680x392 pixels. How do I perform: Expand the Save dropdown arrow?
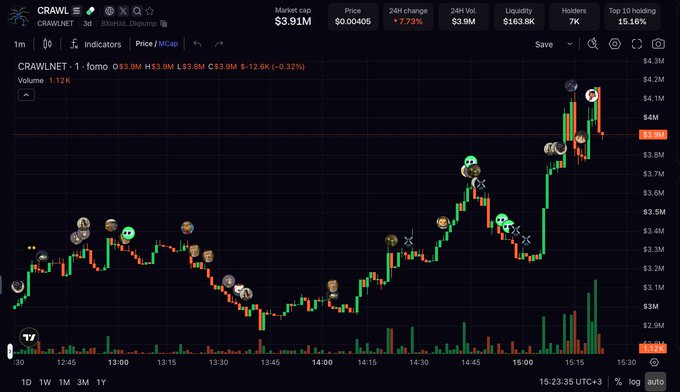[x=570, y=44]
